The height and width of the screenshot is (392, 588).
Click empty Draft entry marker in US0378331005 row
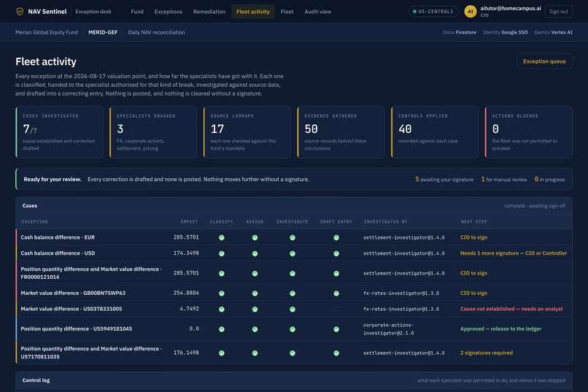click(336, 310)
